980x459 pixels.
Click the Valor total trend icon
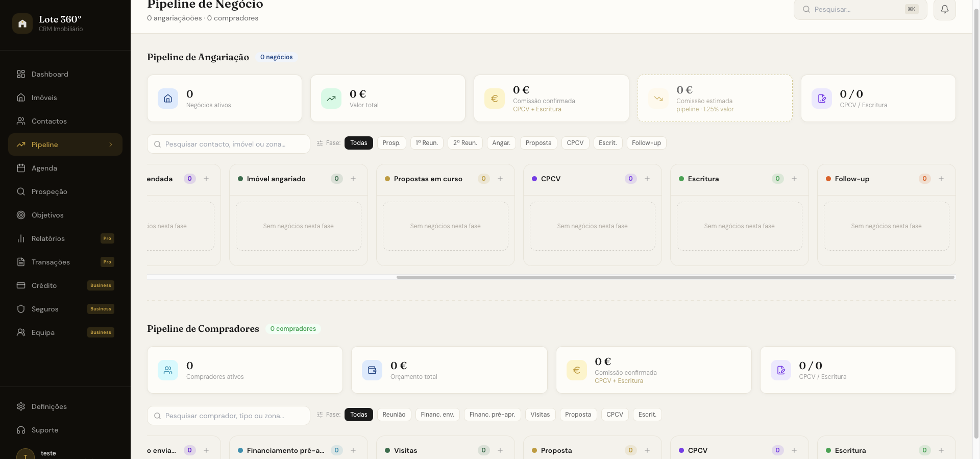[x=331, y=99]
